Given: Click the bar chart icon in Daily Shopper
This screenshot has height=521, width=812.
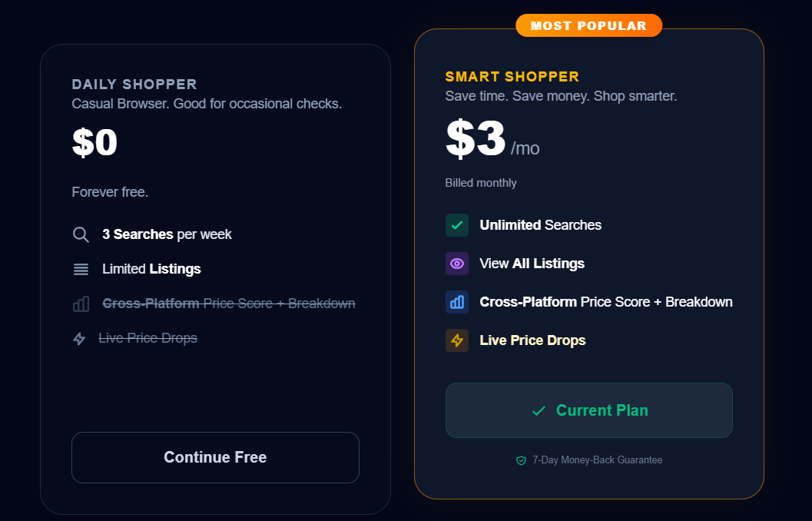Looking at the screenshot, I should tap(81, 304).
